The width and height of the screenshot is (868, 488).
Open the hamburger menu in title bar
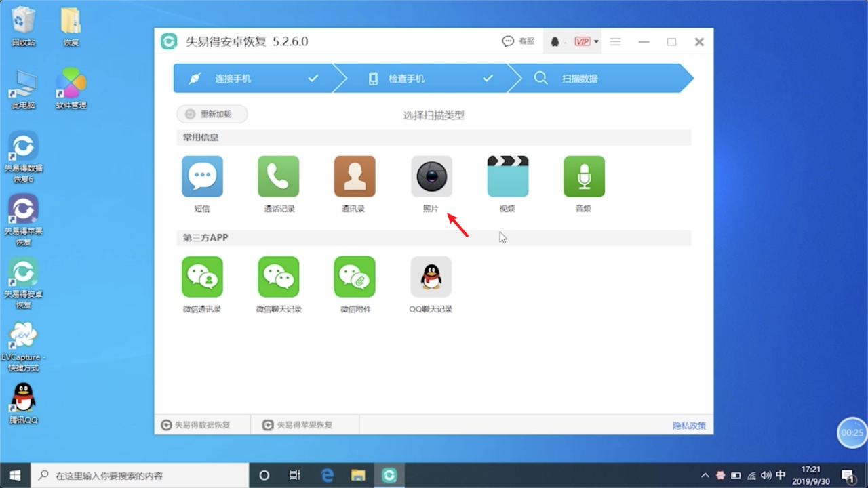click(x=616, y=42)
